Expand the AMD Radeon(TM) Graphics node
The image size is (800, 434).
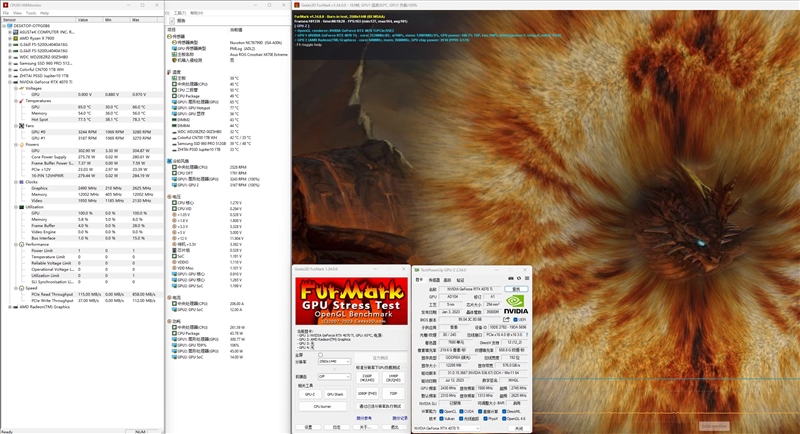pos(10,307)
